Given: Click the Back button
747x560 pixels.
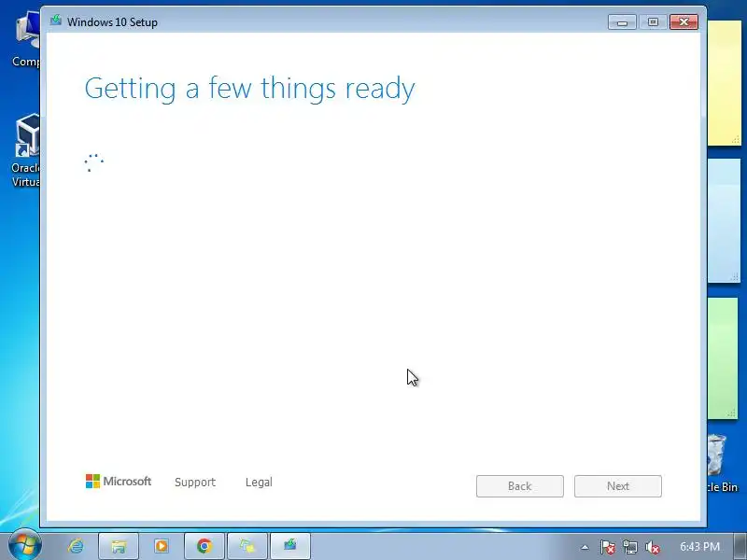Looking at the screenshot, I should tap(520, 486).
